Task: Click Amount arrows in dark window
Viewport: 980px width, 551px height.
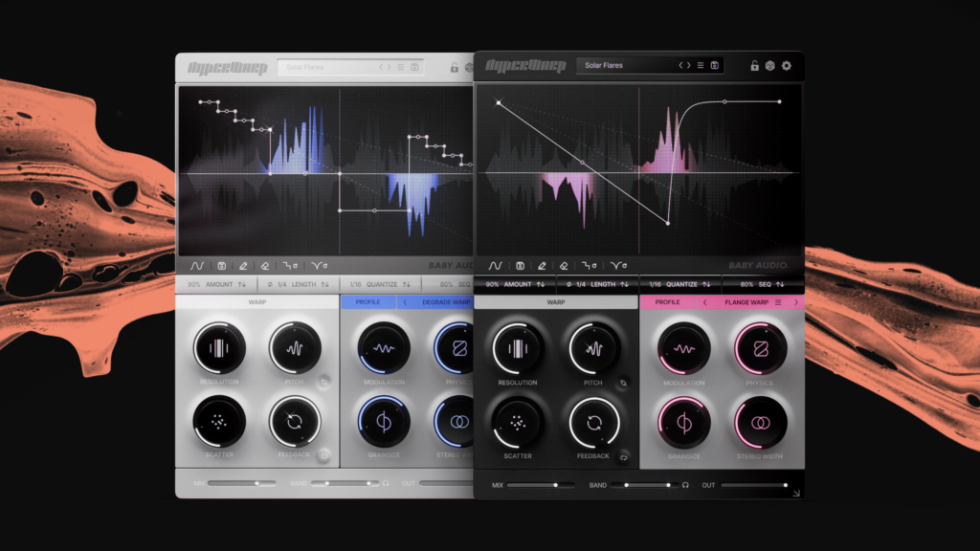Action: click(541, 284)
